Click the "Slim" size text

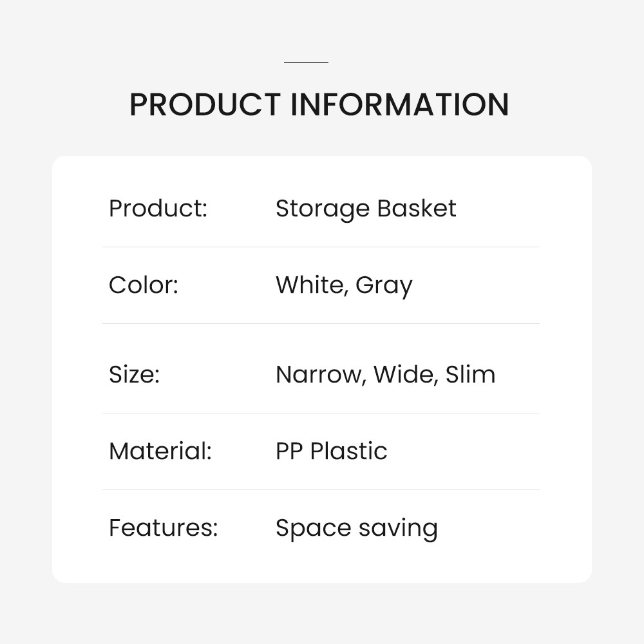click(x=471, y=375)
